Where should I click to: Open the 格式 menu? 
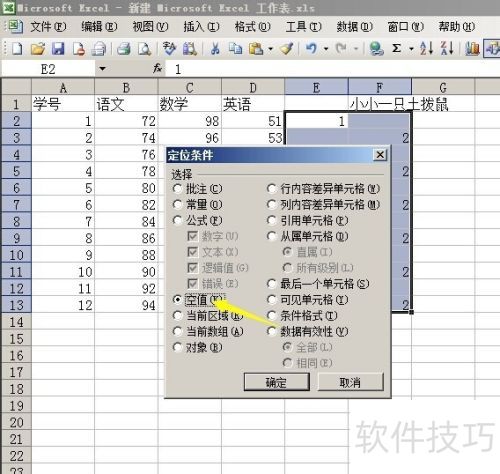[252, 27]
